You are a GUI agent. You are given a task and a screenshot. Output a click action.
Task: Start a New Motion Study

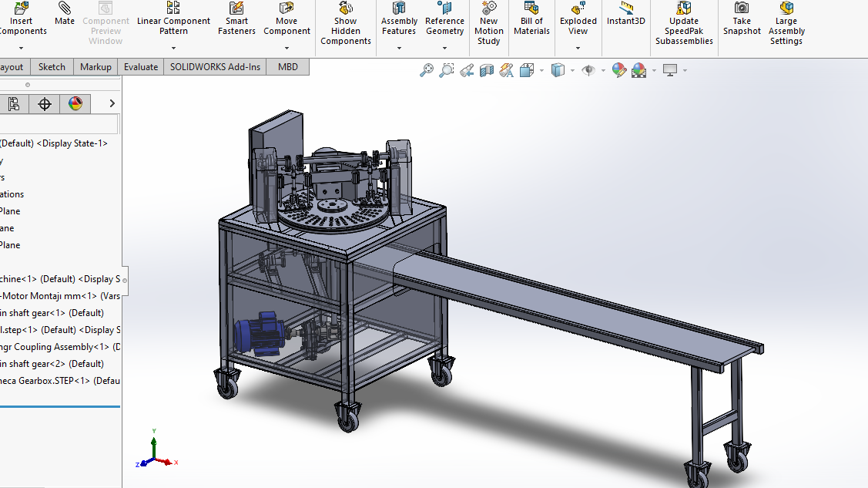pos(489,23)
